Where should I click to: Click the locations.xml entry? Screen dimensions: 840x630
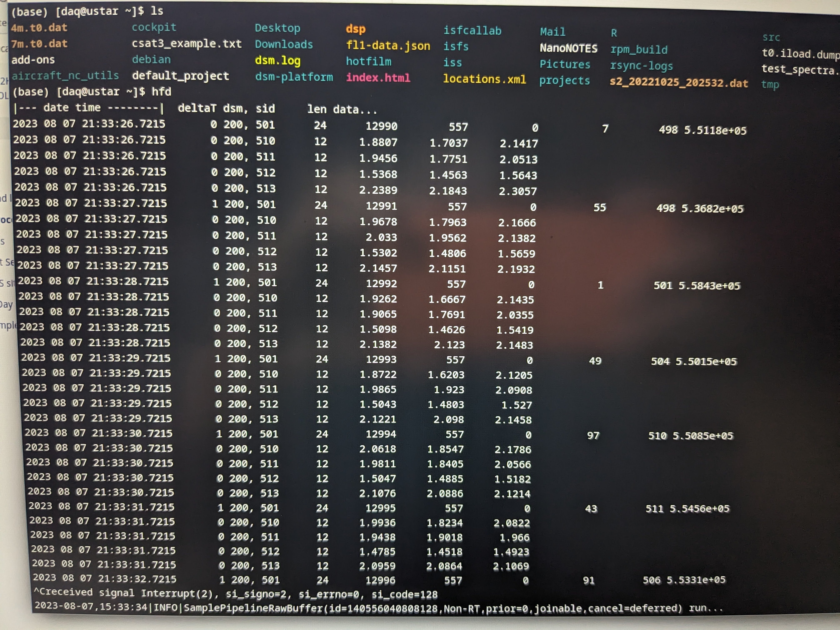(x=484, y=79)
